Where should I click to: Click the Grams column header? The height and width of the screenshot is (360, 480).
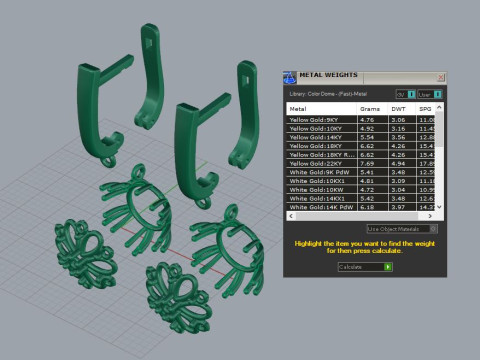[372, 109]
